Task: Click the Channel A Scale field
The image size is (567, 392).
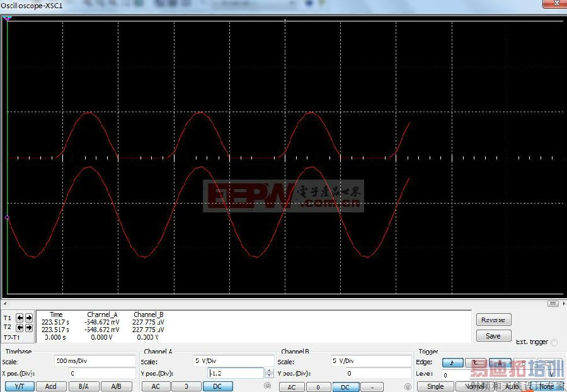Action: [x=233, y=361]
